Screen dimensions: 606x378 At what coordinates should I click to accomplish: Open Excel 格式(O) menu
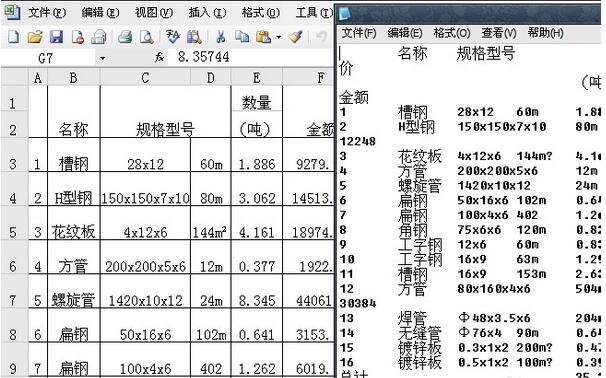click(x=260, y=13)
